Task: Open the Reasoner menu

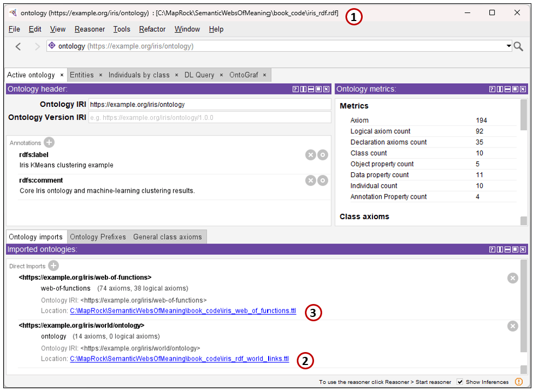Action: pos(90,30)
